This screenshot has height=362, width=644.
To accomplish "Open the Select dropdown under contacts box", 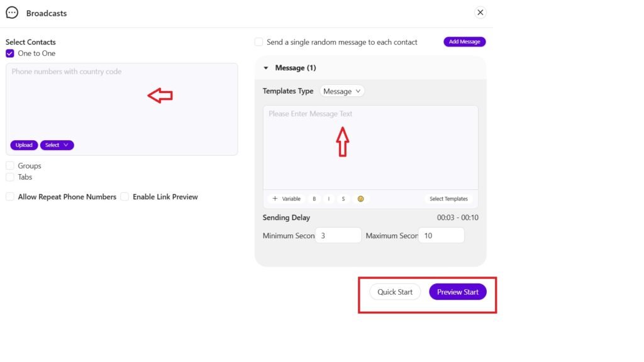I will [x=57, y=145].
